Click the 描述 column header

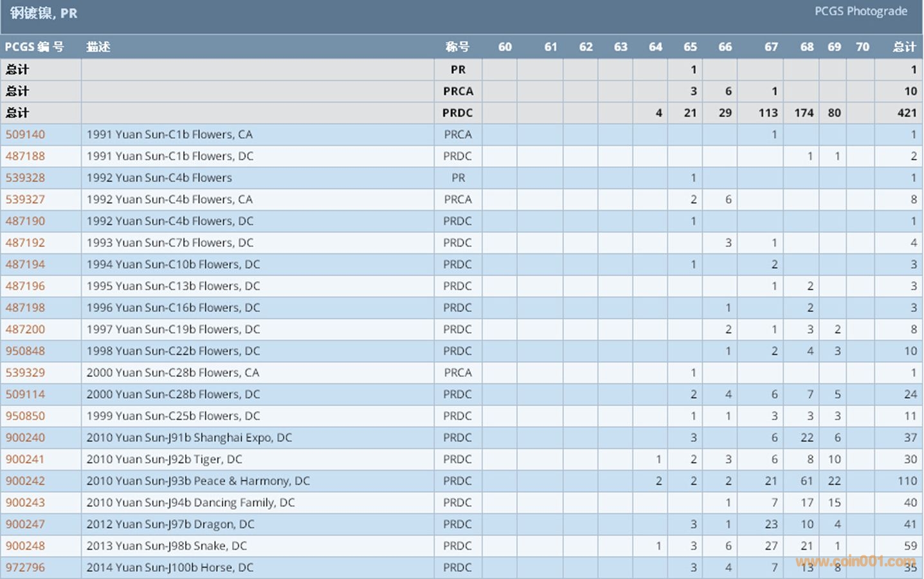(x=98, y=47)
